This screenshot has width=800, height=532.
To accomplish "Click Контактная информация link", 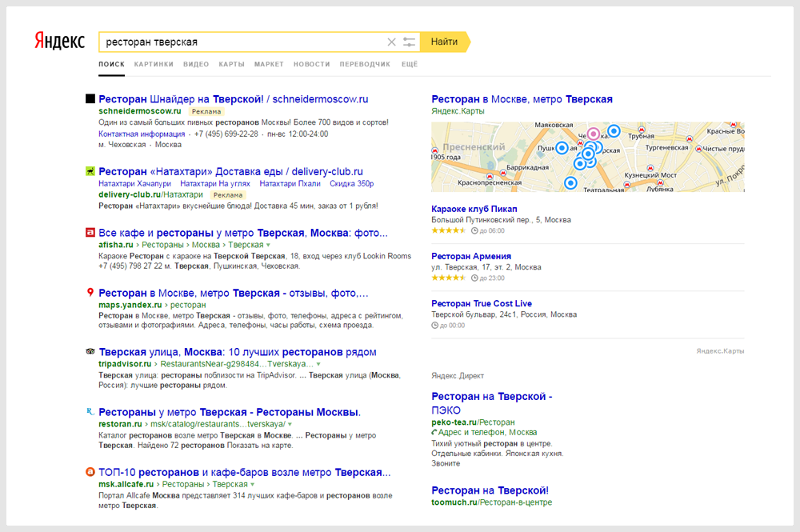I will pos(142,134).
